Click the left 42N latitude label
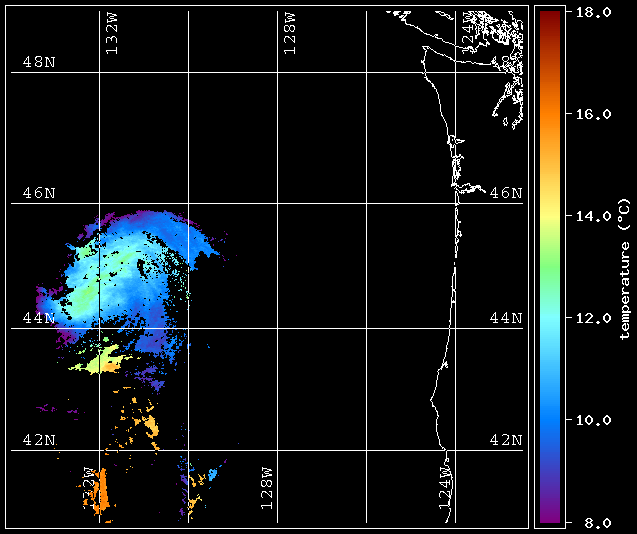 point(39,440)
